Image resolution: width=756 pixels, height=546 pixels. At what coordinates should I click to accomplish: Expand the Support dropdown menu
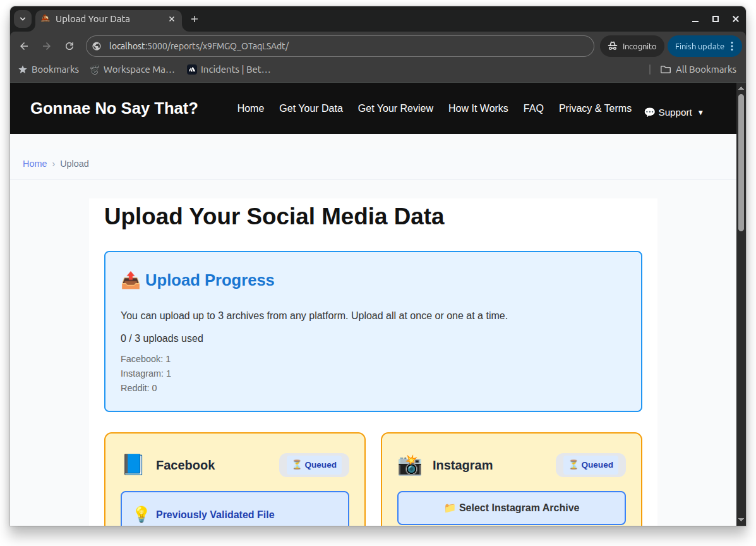point(674,112)
